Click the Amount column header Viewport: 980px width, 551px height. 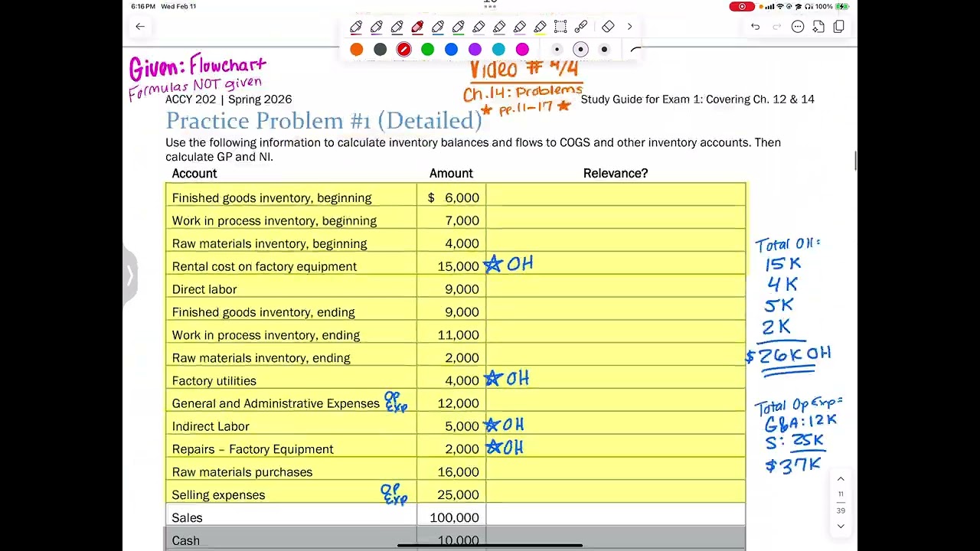[451, 174]
